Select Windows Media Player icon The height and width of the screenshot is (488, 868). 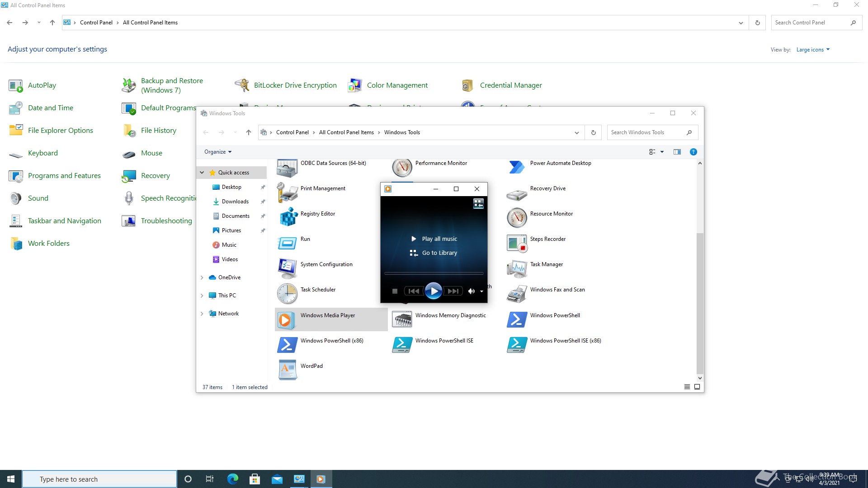(285, 320)
